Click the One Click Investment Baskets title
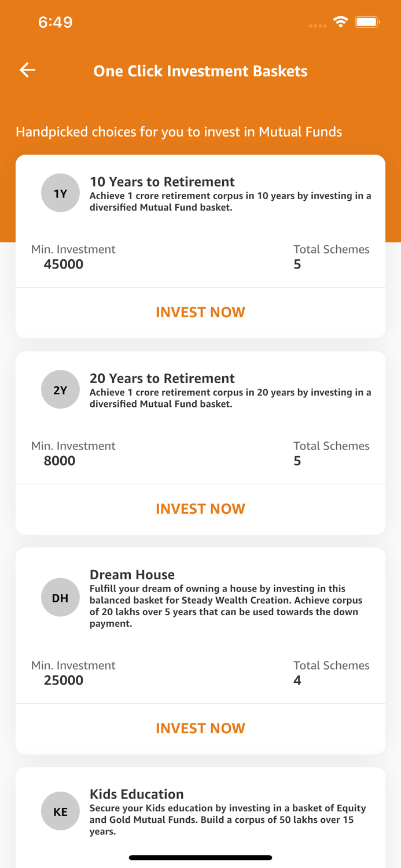Image resolution: width=401 pixels, height=868 pixels. click(200, 71)
